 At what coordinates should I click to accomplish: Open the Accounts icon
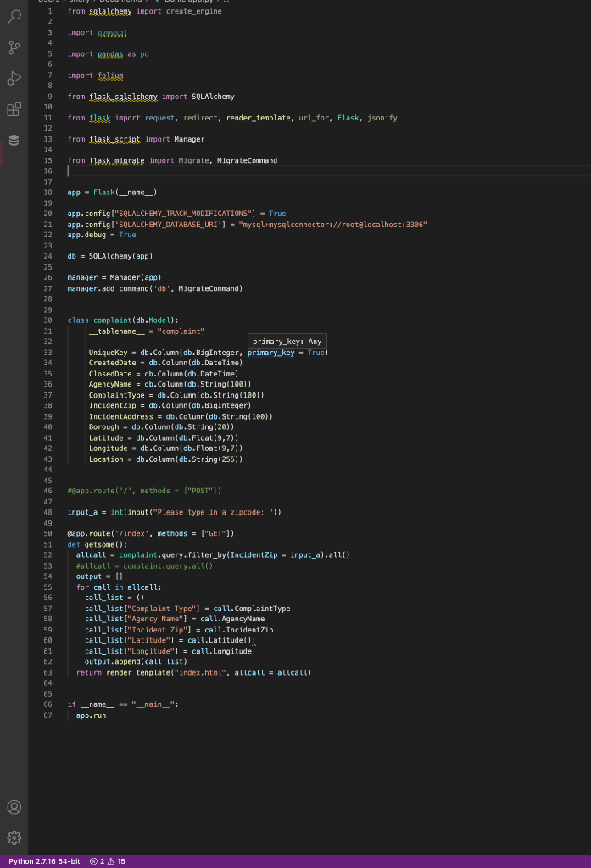coord(14,807)
